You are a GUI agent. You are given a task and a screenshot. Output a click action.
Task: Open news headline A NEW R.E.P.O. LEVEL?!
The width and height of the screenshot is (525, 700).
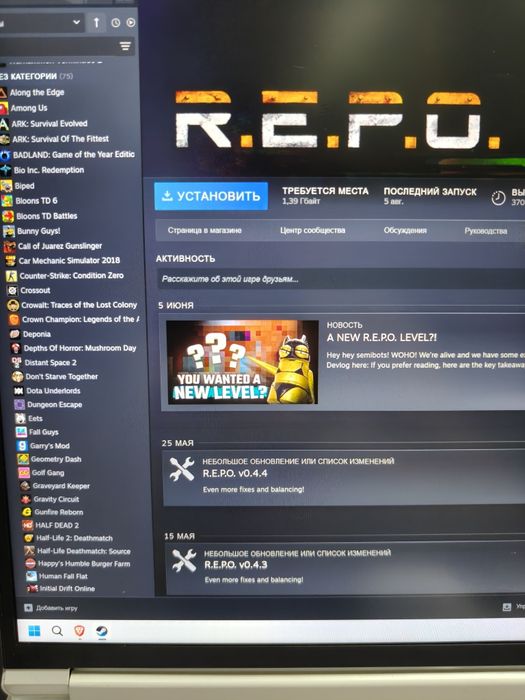pos(382,338)
